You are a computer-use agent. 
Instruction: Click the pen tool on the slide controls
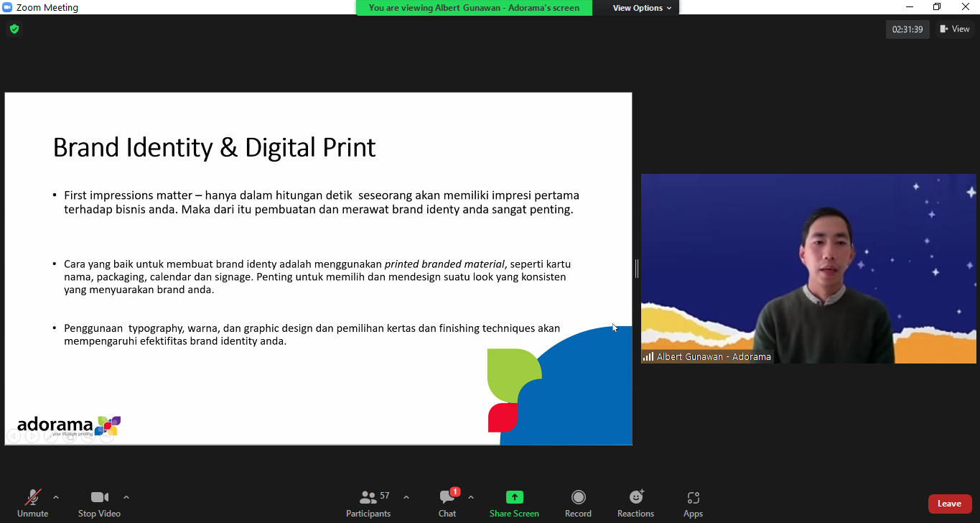(51, 436)
